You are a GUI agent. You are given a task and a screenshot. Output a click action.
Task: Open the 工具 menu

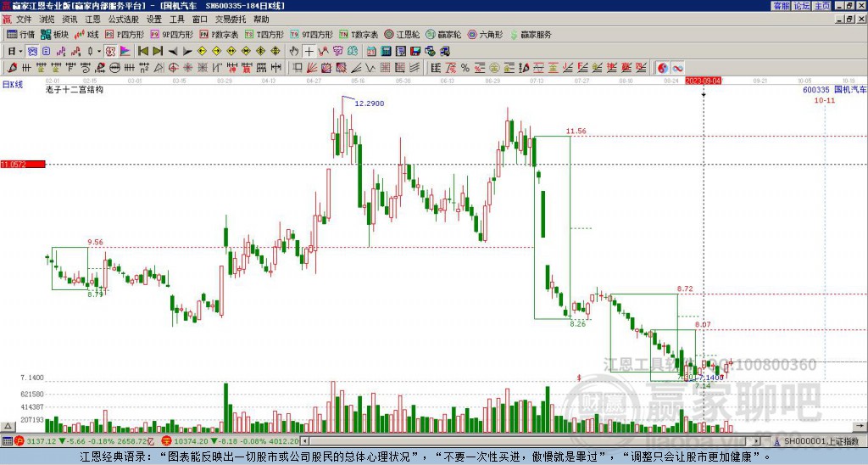[x=177, y=20]
